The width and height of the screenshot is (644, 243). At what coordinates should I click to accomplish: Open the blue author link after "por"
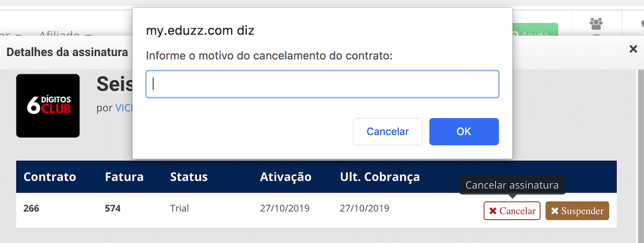[x=123, y=108]
